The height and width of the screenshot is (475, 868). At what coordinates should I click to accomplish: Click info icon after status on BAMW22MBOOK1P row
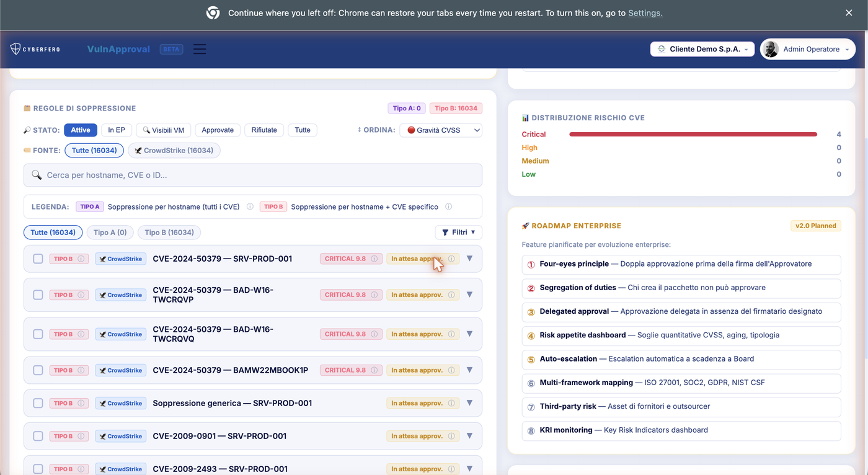pyautogui.click(x=451, y=370)
